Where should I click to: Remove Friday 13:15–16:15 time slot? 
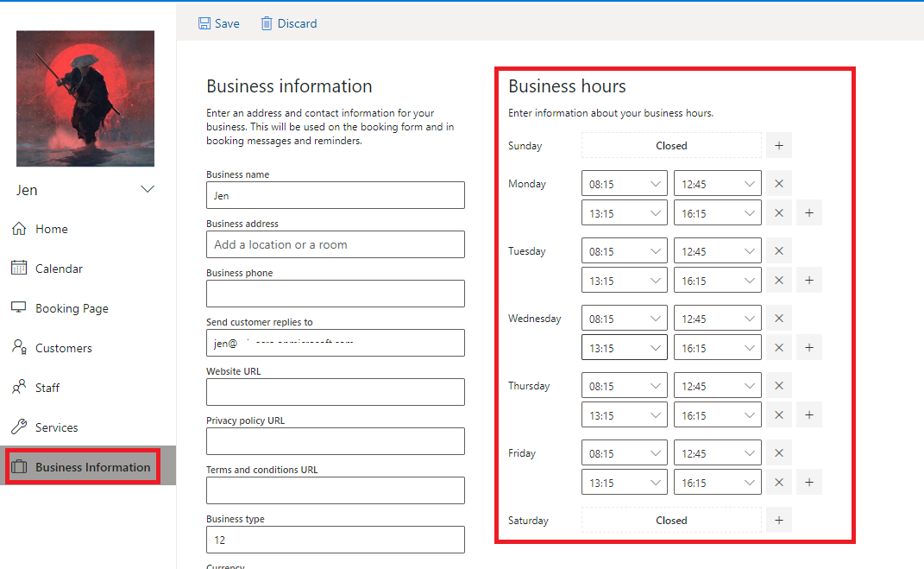tap(779, 482)
